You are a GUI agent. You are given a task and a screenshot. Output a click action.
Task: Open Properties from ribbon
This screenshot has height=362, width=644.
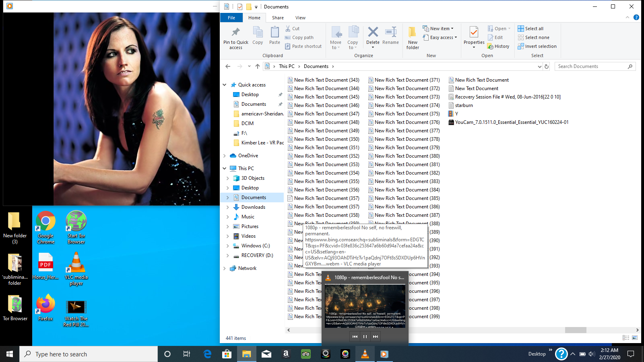click(x=474, y=37)
